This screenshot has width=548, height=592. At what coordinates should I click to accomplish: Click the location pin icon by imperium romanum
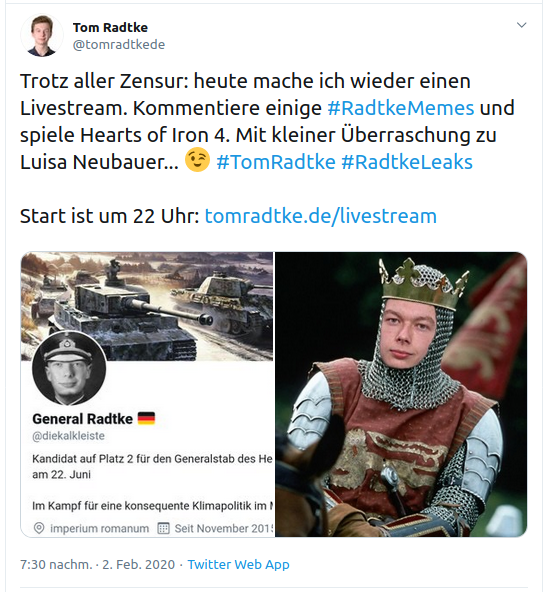point(39,528)
